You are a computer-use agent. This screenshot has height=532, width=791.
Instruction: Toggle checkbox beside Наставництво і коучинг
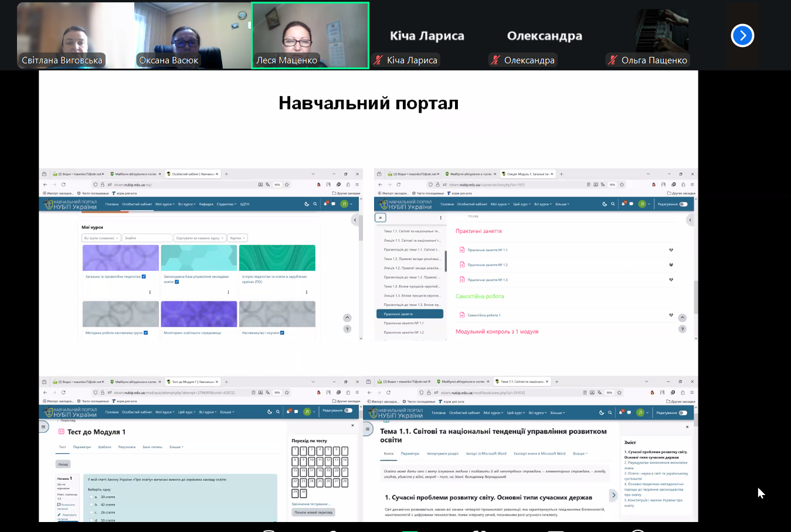[282, 333]
